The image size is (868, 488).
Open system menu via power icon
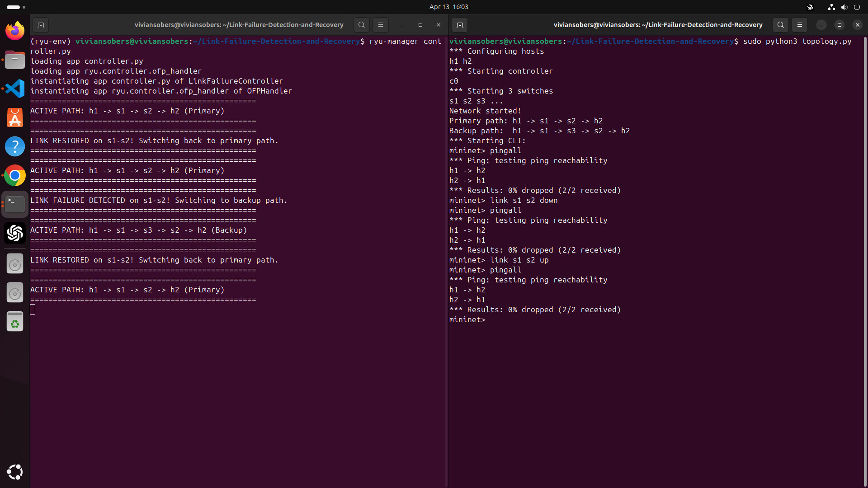pos(857,7)
